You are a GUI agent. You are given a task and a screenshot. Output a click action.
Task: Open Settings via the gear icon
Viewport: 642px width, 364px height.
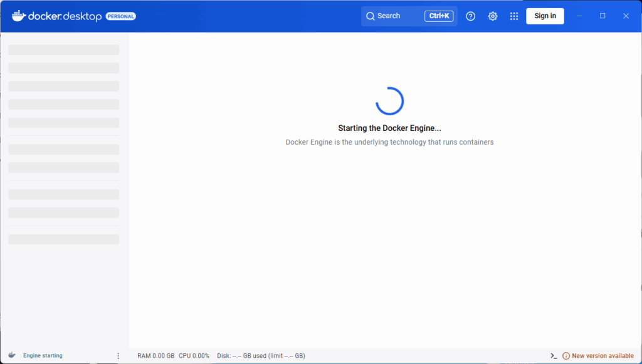493,16
